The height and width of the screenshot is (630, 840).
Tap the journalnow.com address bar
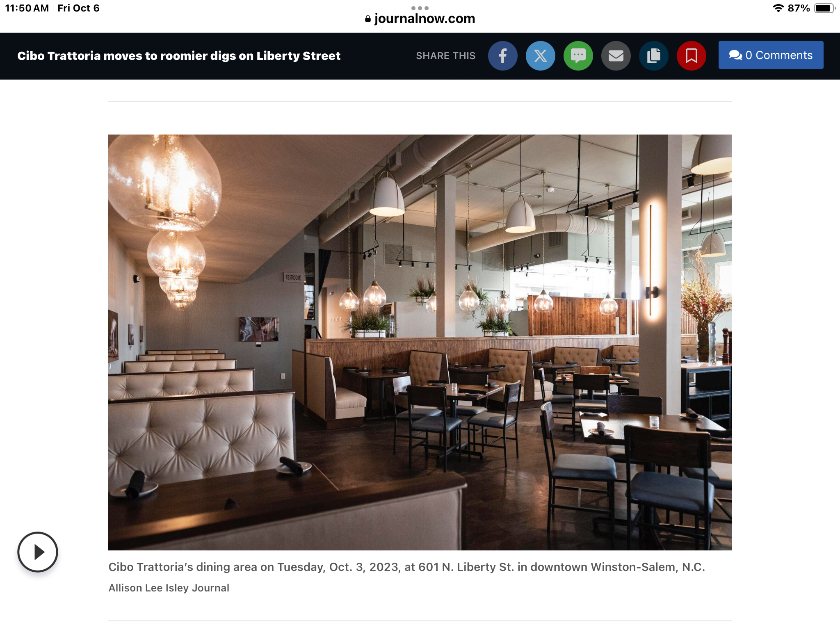pos(420,19)
